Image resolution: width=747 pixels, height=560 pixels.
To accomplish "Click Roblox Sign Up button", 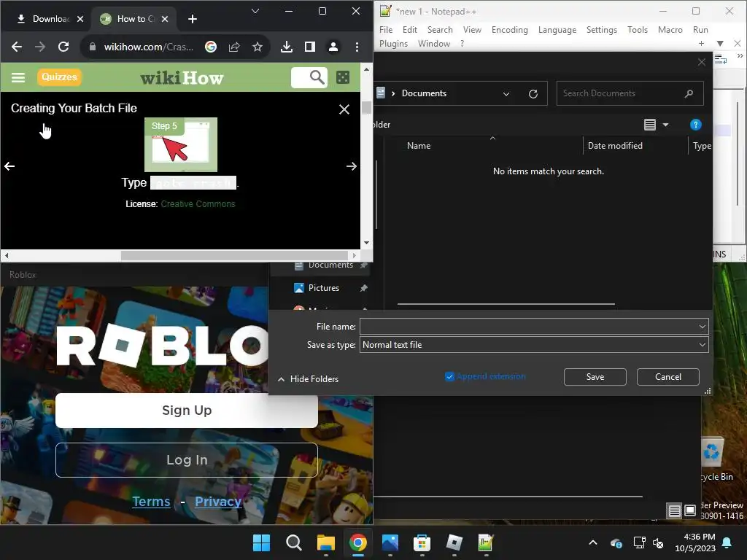I will (187, 410).
